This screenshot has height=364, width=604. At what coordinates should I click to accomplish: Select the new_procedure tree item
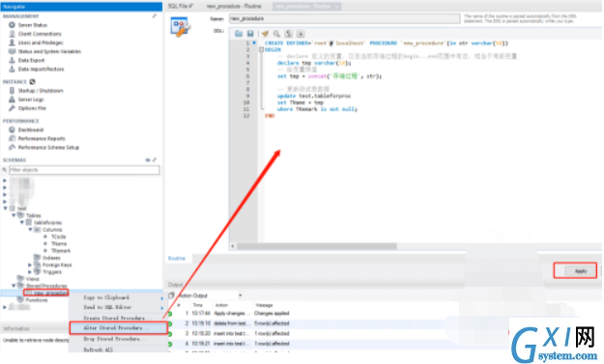[50, 294]
